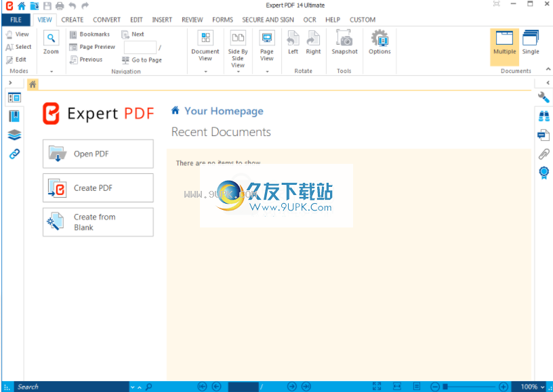Click the Go to Page button

click(142, 60)
